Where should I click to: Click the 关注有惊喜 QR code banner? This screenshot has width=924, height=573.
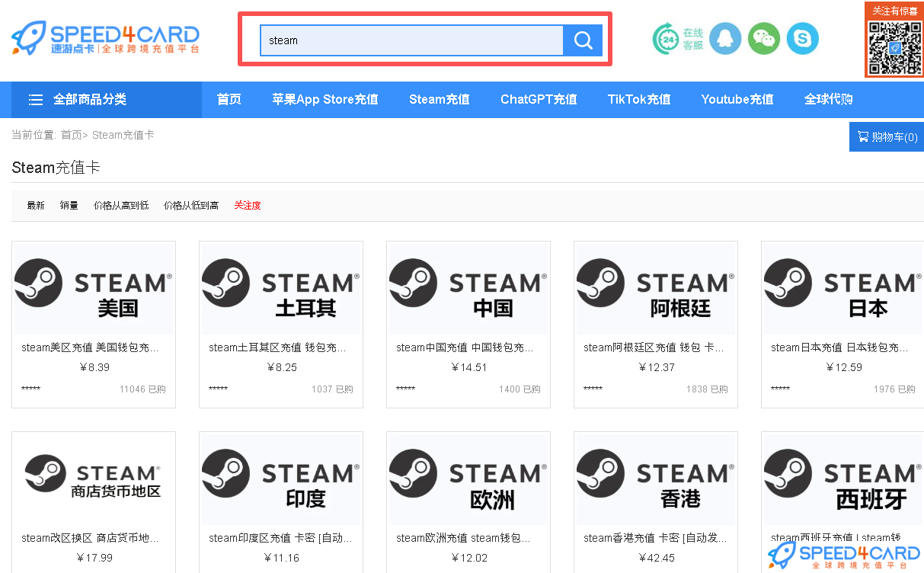pyautogui.click(x=894, y=42)
